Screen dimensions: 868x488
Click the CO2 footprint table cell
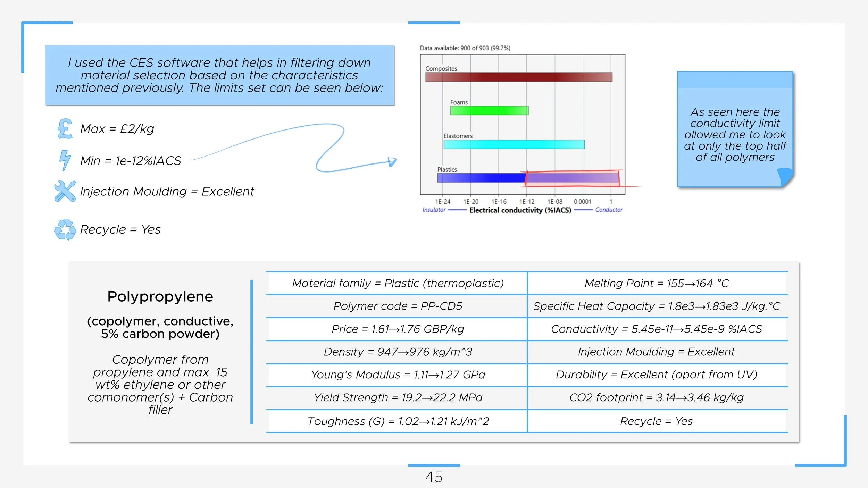coord(657,397)
